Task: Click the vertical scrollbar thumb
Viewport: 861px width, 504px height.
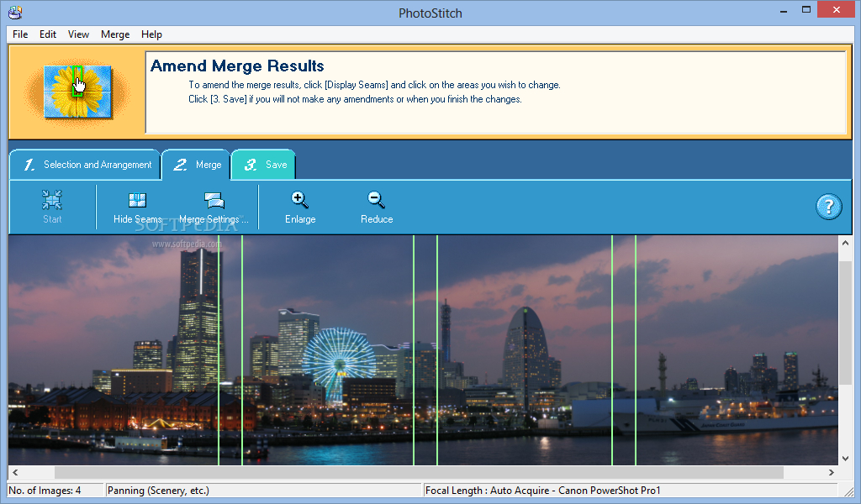Action: click(x=845, y=323)
